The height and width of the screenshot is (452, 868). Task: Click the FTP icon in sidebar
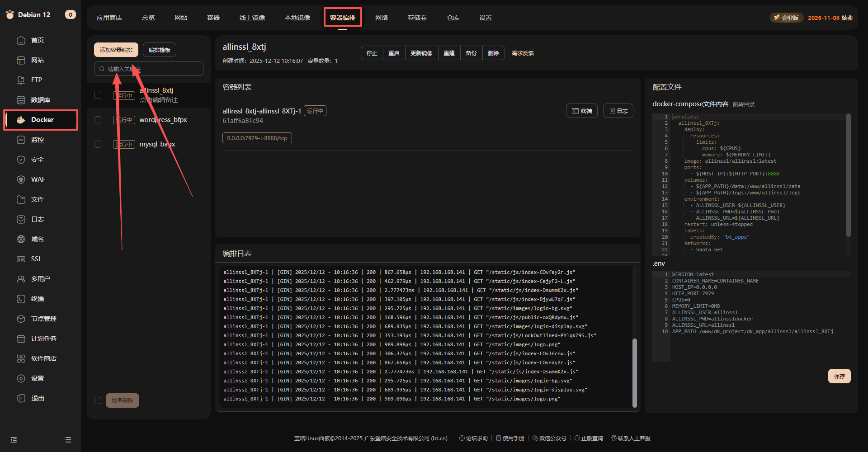point(21,80)
